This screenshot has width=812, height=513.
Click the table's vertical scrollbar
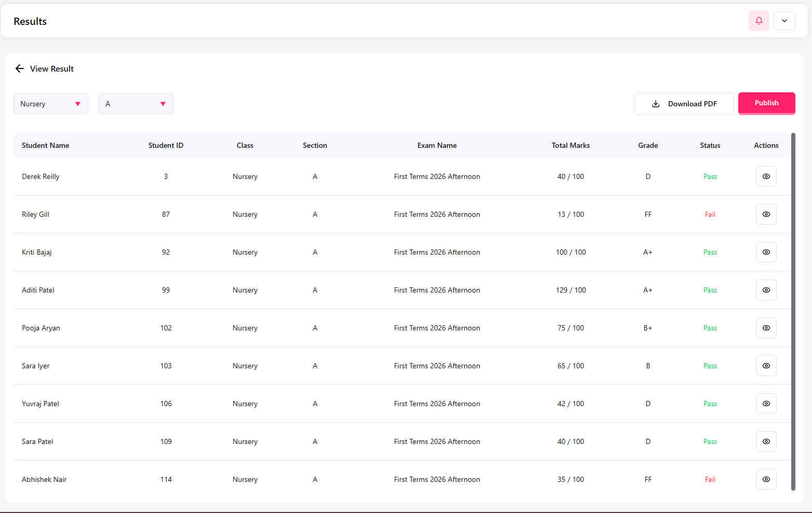(793, 311)
